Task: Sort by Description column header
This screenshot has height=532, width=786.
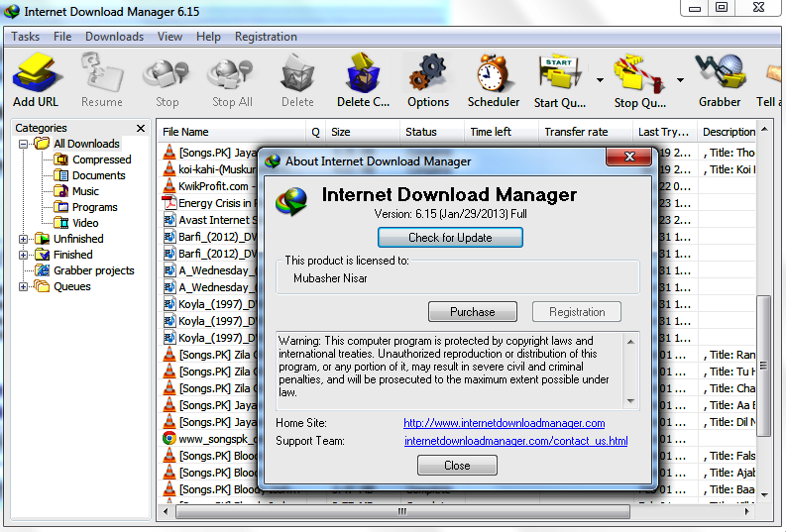Action: click(x=727, y=132)
